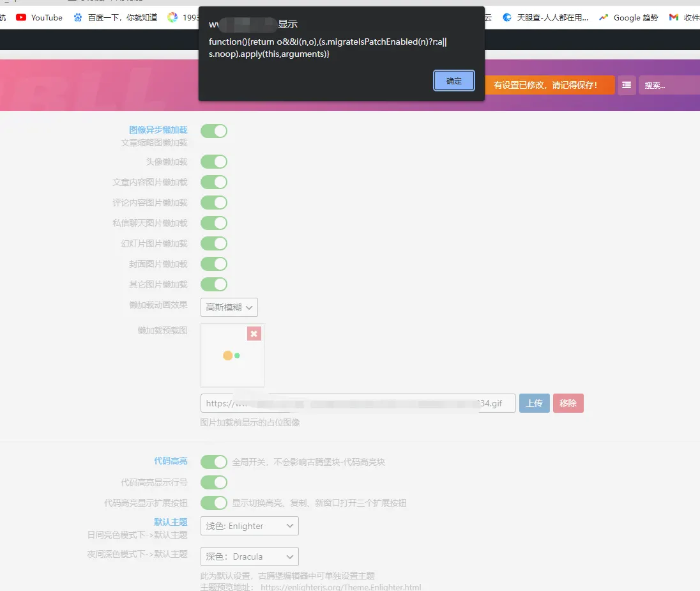Toggle 评论内容图片懒加载 switch
Viewport: 700px width, 591px height.
(x=214, y=203)
